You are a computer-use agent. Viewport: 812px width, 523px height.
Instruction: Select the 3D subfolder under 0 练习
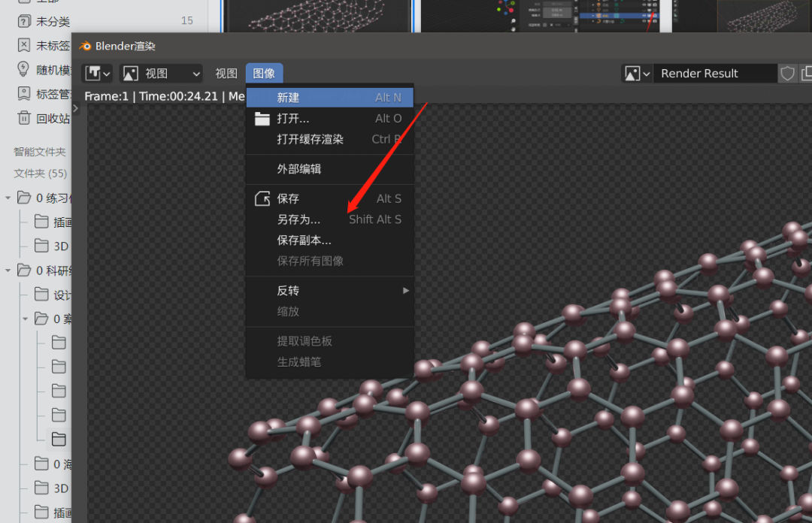[52, 246]
